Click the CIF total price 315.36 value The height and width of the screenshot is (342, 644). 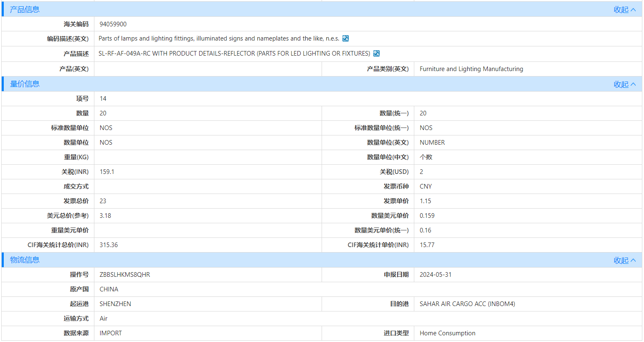click(109, 245)
